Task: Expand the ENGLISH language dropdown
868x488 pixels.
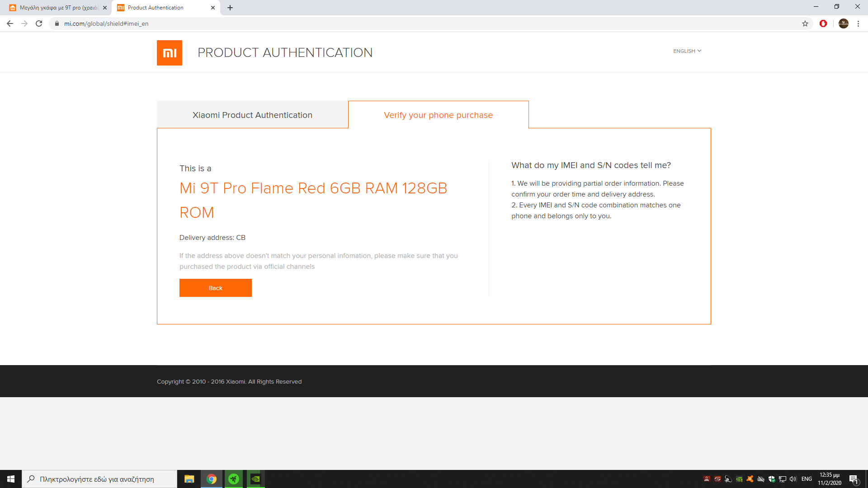Action: [687, 51]
